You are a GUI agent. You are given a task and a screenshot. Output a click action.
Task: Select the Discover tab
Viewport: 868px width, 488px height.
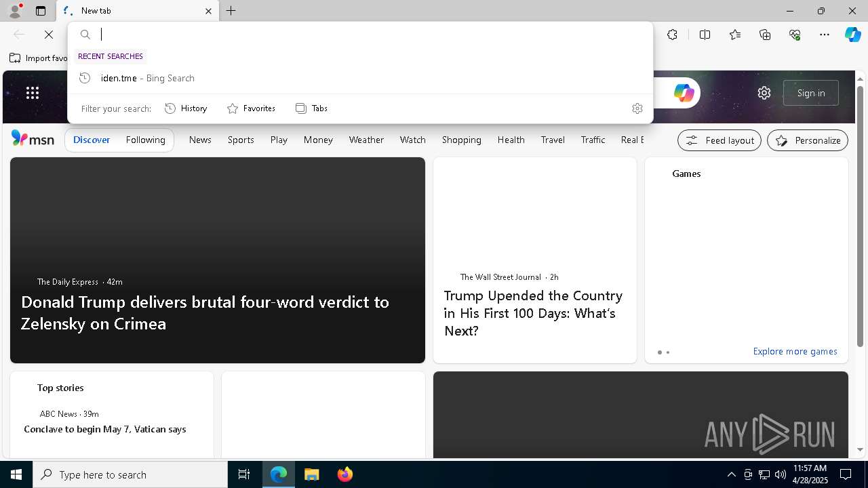(x=92, y=140)
